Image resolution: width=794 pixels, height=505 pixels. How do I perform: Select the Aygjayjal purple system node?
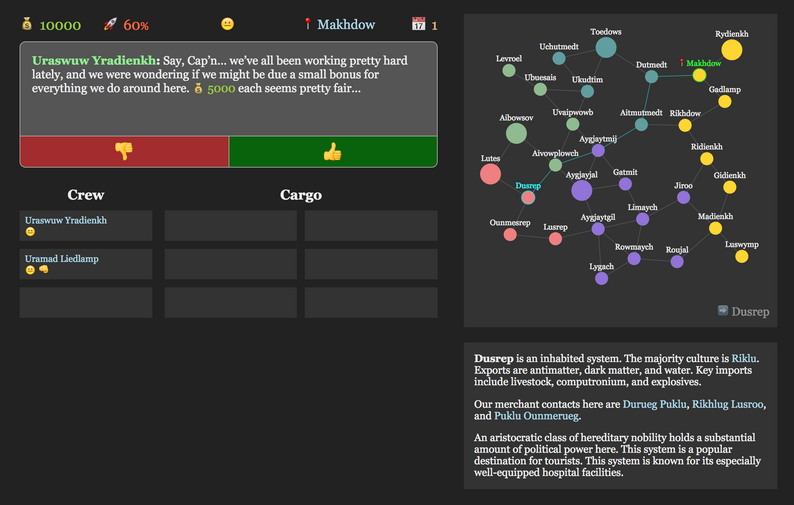(x=582, y=190)
